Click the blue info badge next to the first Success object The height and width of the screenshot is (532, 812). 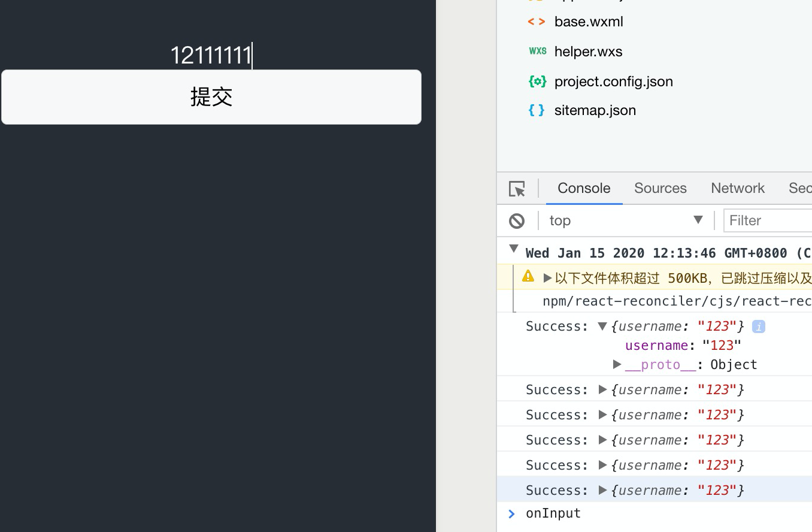[x=758, y=327]
